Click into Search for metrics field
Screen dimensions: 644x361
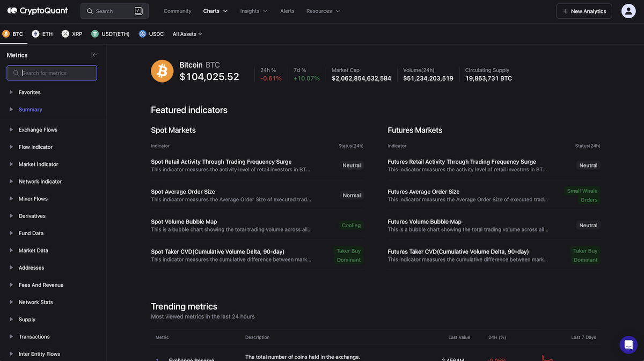[x=52, y=73]
